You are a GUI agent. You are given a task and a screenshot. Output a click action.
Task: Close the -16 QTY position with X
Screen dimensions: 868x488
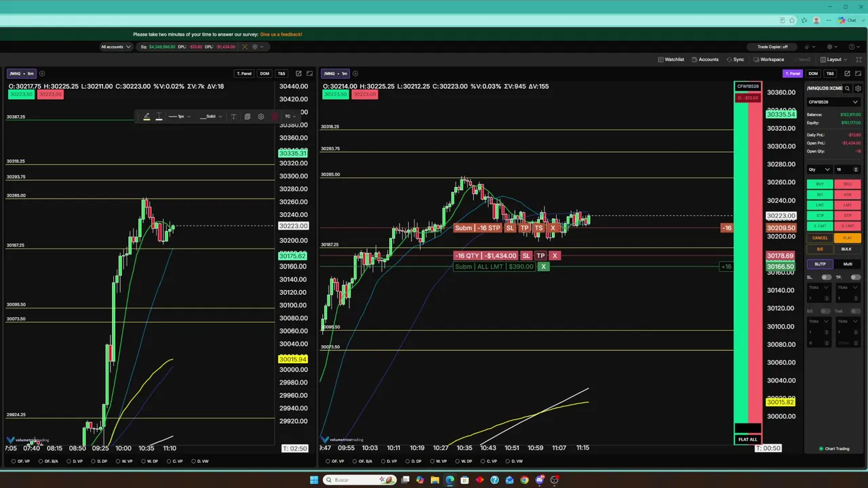click(x=555, y=256)
